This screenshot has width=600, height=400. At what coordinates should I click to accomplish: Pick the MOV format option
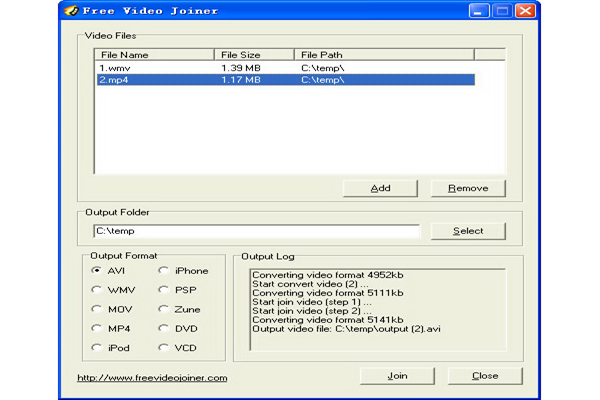(97, 309)
